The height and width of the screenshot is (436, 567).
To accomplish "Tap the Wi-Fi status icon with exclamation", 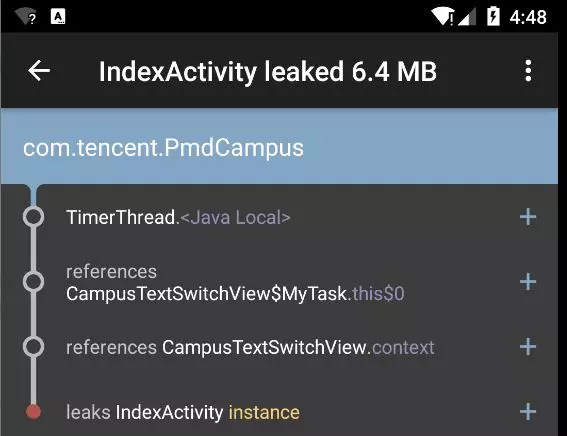I will click(443, 17).
